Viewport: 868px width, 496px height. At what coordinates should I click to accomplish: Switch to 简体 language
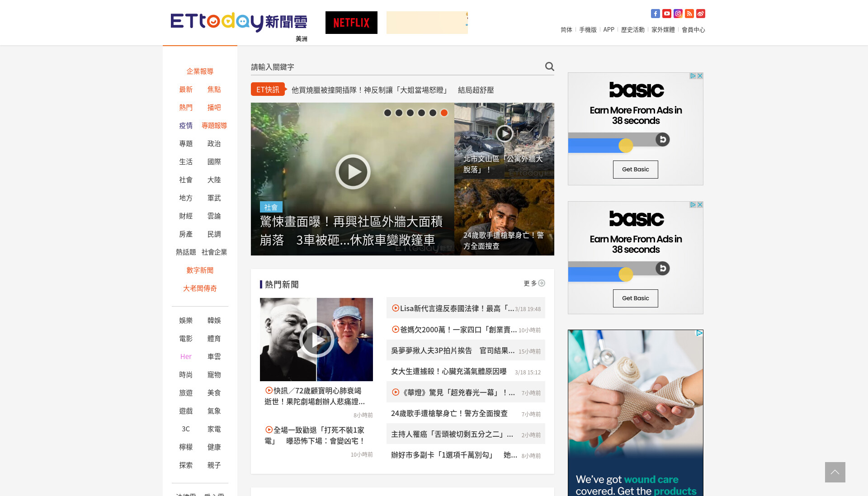pos(566,30)
